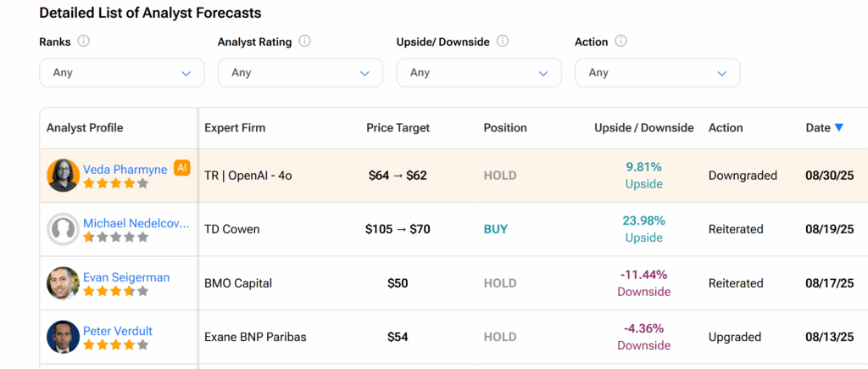This screenshot has height=369, width=868.
Task: Go to Peter Verdult's profile page
Action: tap(118, 331)
